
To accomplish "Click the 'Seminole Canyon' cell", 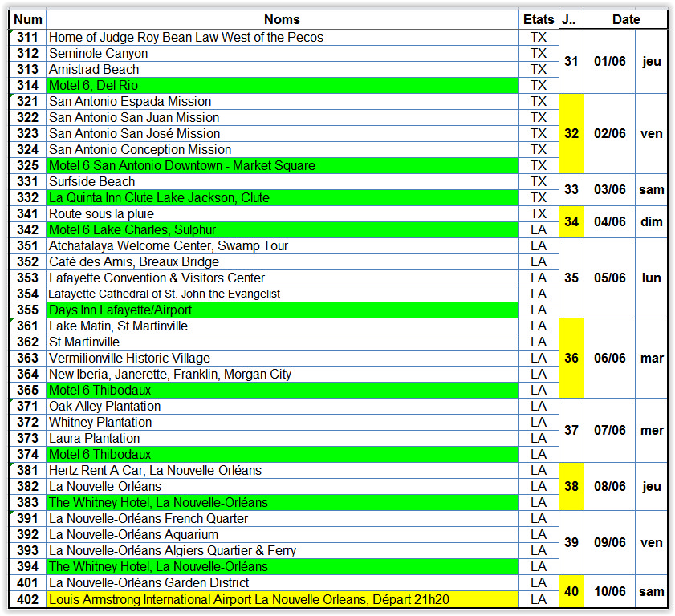I will click(283, 54).
